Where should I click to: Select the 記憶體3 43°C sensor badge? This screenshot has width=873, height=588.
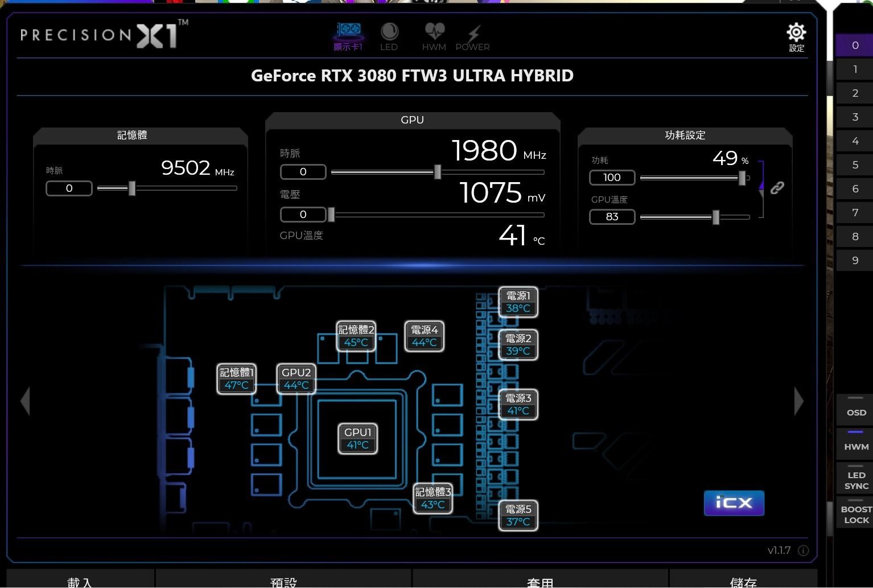[433, 498]
